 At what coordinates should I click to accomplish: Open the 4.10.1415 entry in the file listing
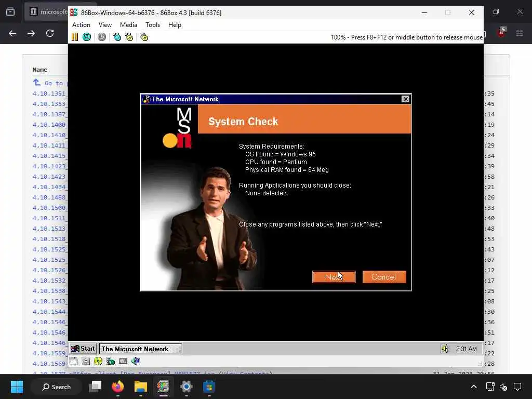50,156
